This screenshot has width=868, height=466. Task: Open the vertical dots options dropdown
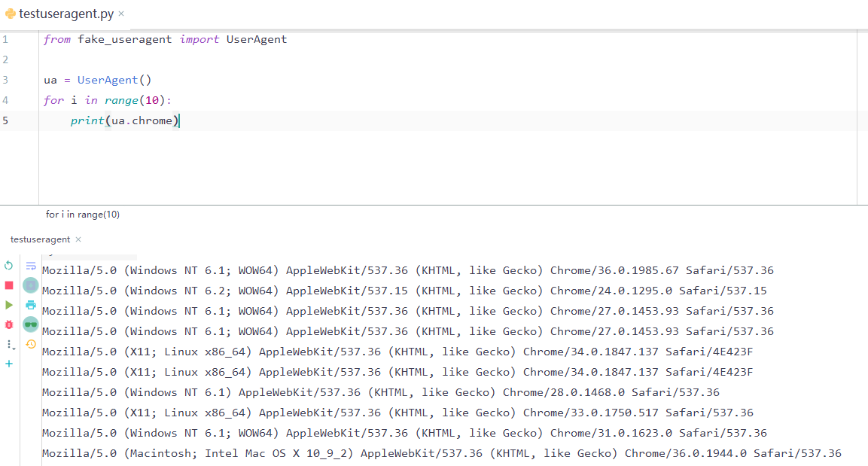[x=8, y=344]
